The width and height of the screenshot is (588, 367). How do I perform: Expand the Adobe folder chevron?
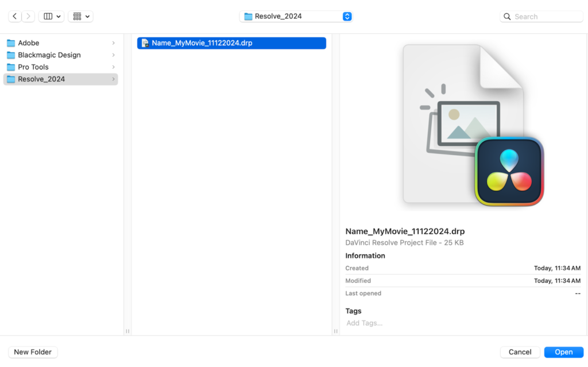[x=113, y=43]
